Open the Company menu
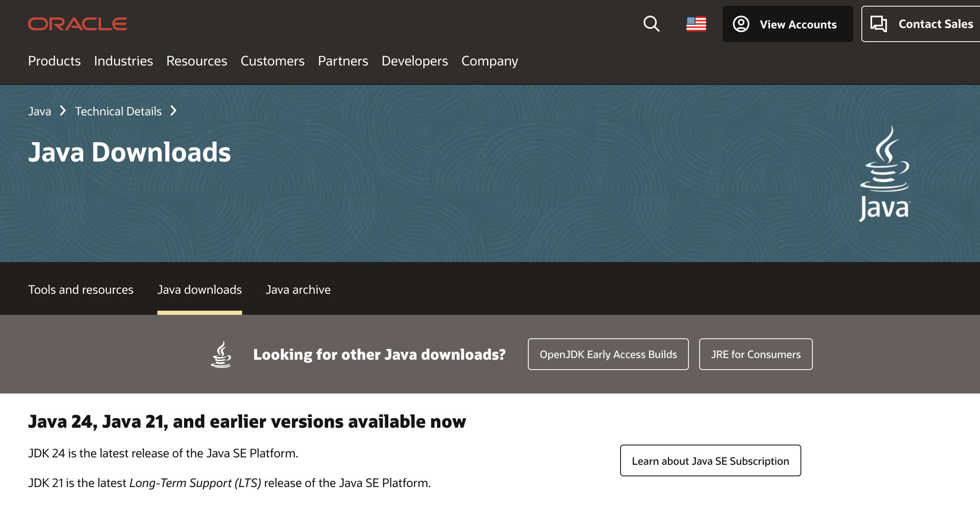The width and height of the screenshot is (980, 506). coord(489,61)
